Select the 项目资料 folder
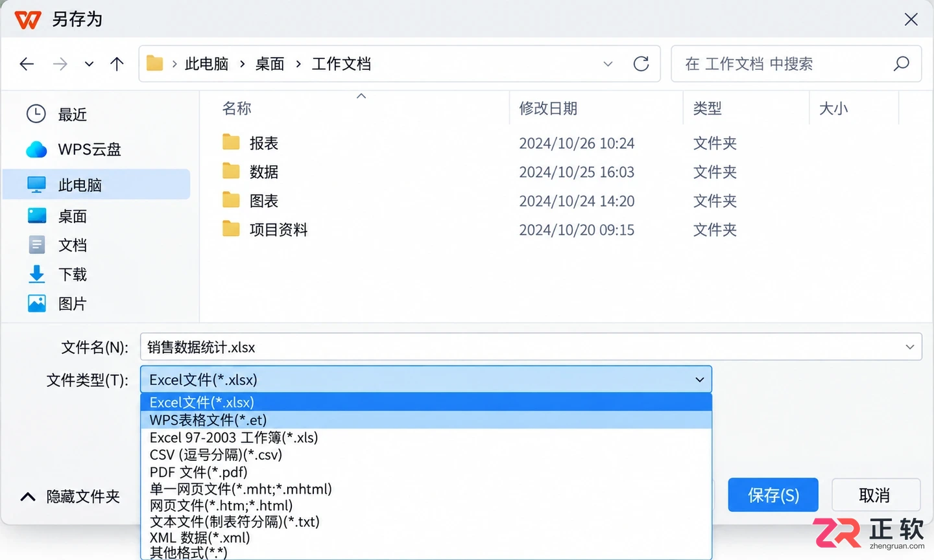This screenshot has height=560, width=934. 278,229
